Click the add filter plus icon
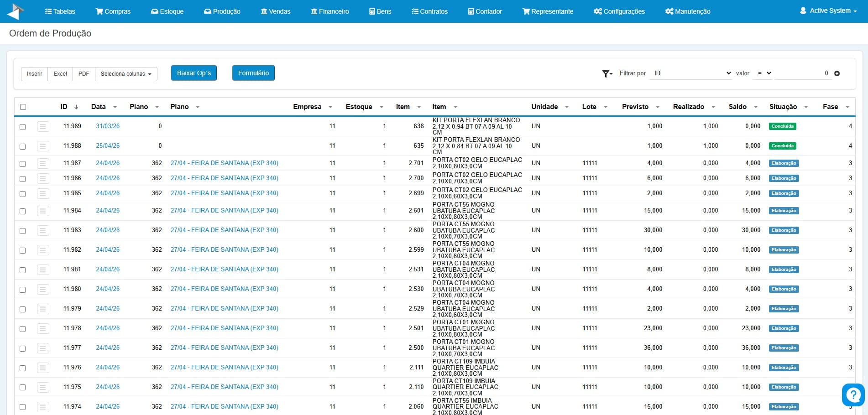The width and height of the screenshot is (868, 415). pyautogui.click(x=837, y=73)
